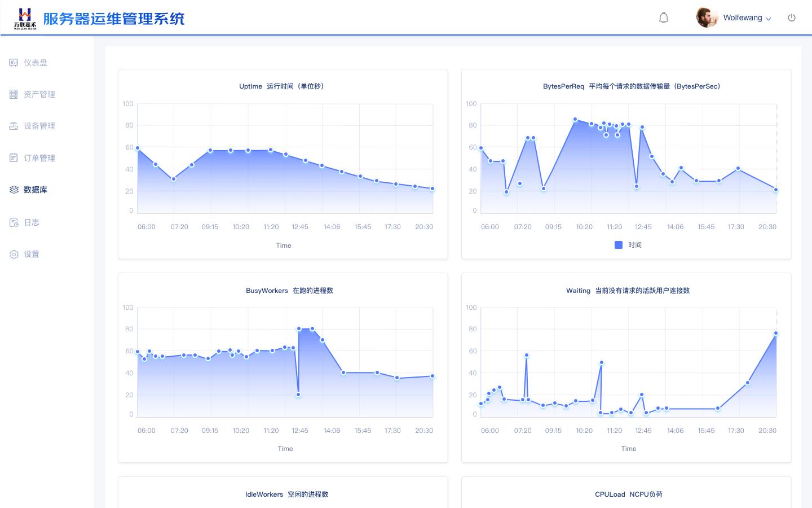Click the last data point in BytesPerReq chart
The height and width of the screenshot is (508, 812).
tap(776, 190)
